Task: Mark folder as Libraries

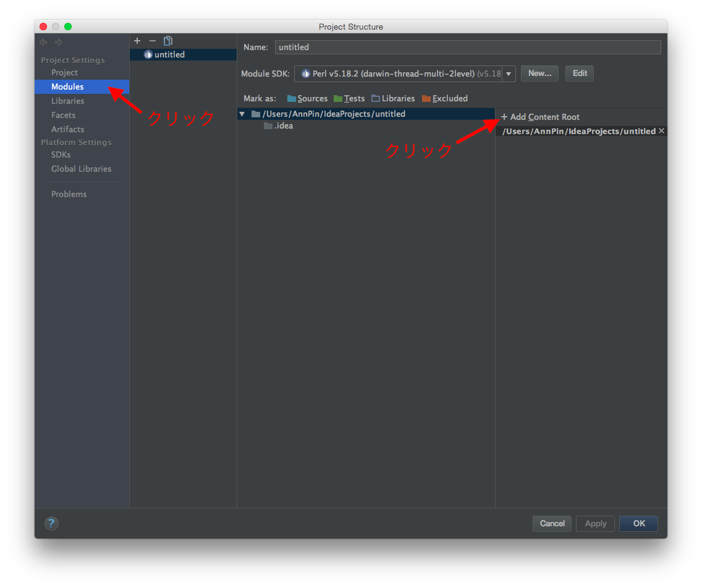Action: pyautogui.click(x=393, y=98)
